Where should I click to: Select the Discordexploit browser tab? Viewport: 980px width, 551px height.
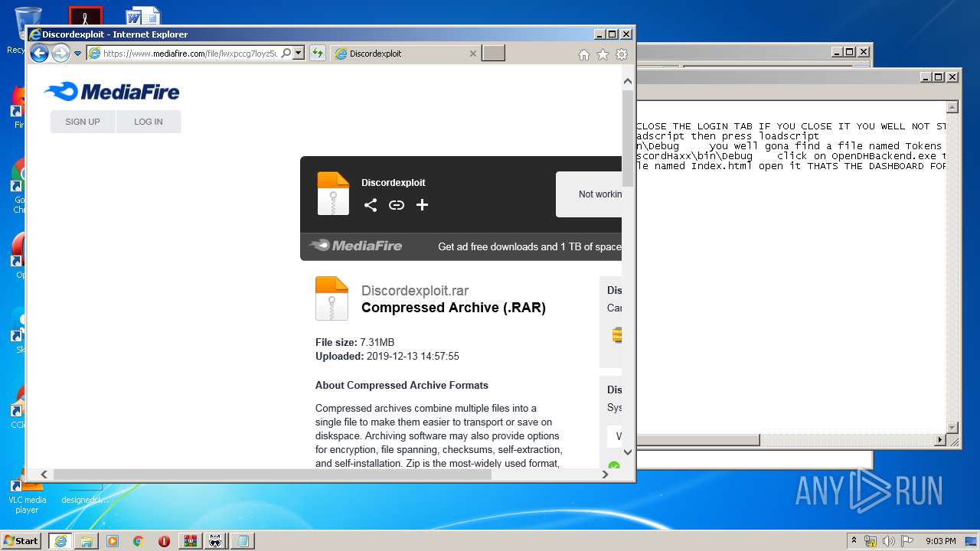(406, 54)
